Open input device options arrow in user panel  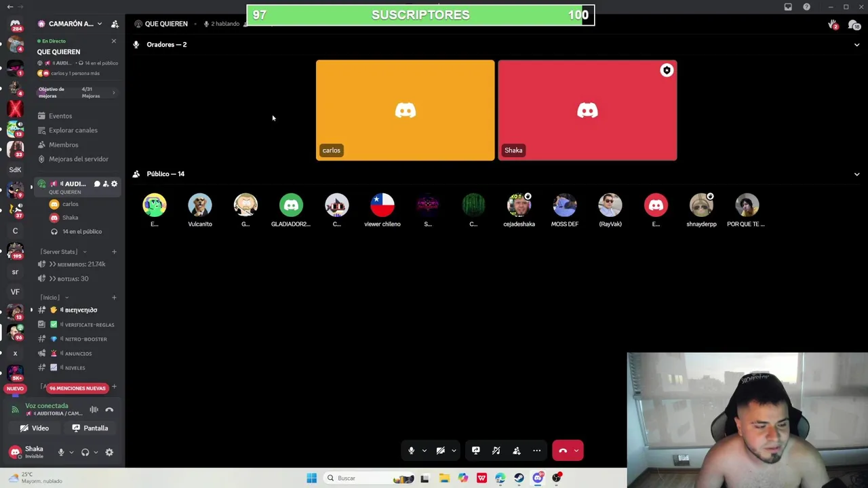71,452
